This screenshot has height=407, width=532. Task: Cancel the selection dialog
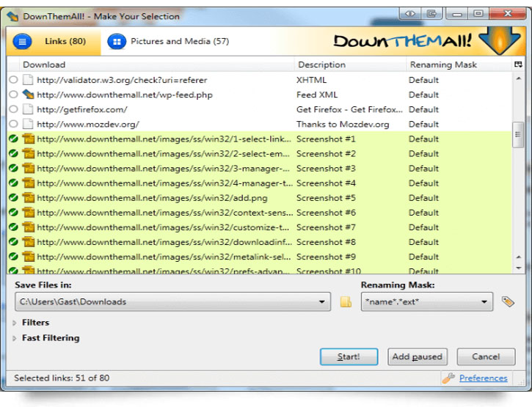pyautogui.click(x=486, y=357)
